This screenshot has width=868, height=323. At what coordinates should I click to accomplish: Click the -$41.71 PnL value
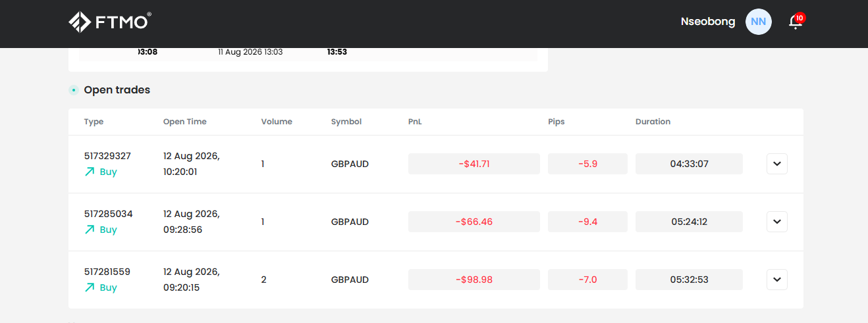[474, 164]
